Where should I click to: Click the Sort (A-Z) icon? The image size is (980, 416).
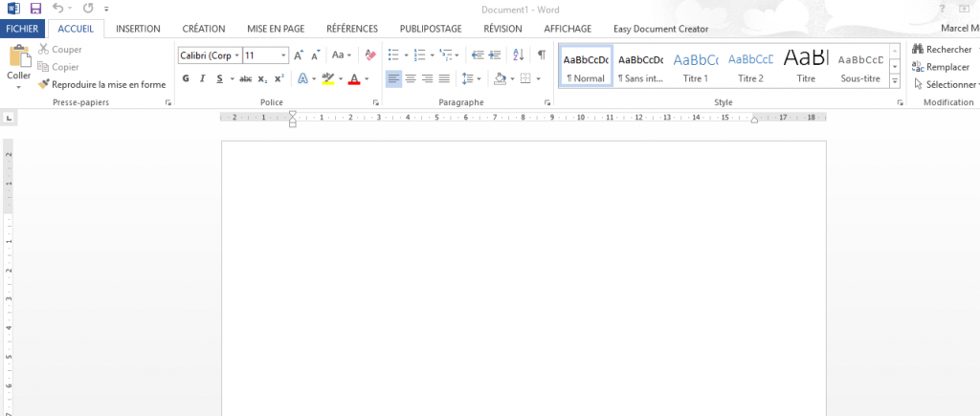point(518,55)
